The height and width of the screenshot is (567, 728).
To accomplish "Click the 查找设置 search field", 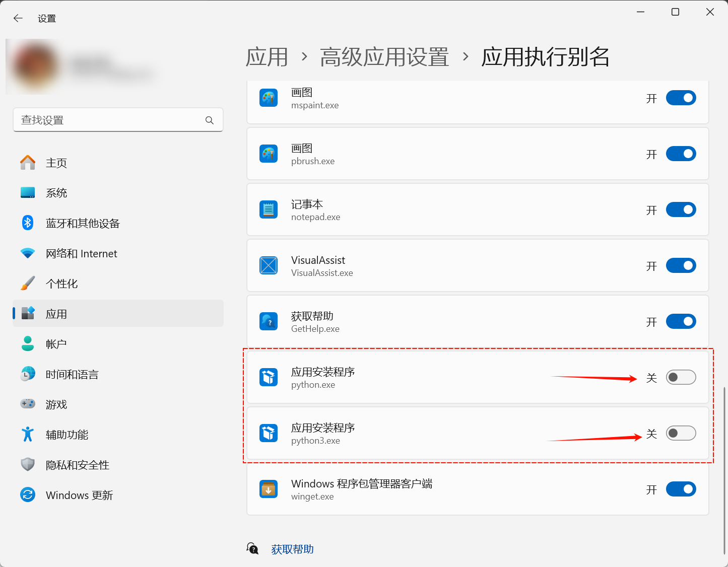I will [118, 120].
